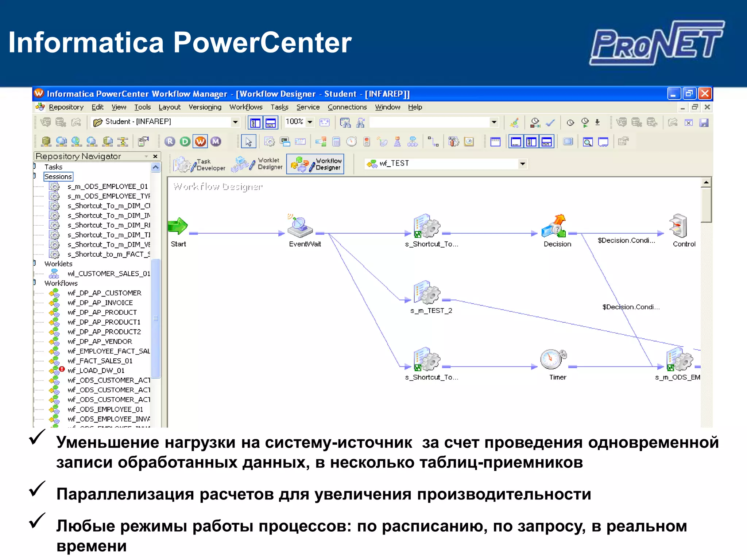Viewport: 747px width, 560px height.
Task: Select the Decision task icon
Action: coord(554,226)
